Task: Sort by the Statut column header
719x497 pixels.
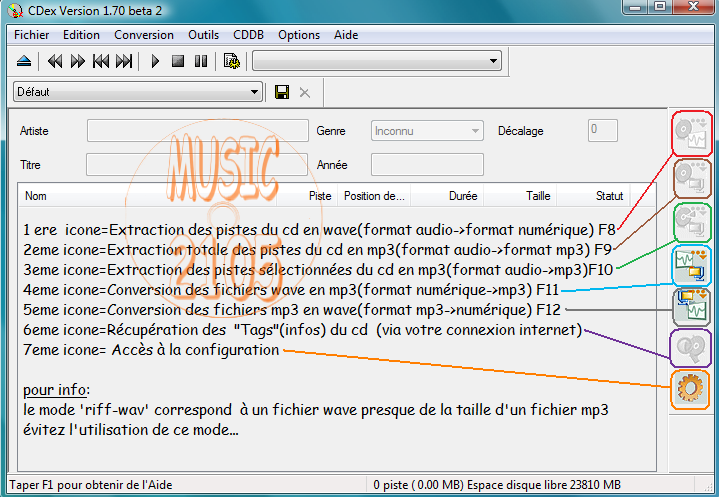Action: pyautogui.click(x=593, y=196)
